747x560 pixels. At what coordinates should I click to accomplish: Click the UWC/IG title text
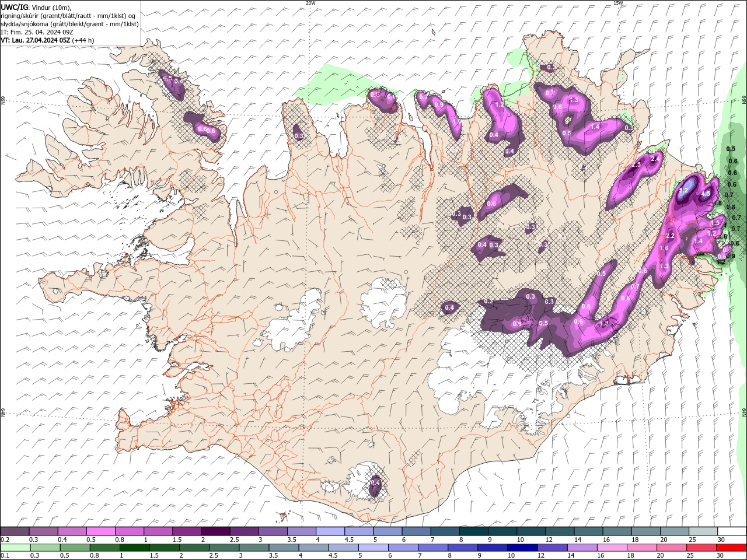click(14, 6)
